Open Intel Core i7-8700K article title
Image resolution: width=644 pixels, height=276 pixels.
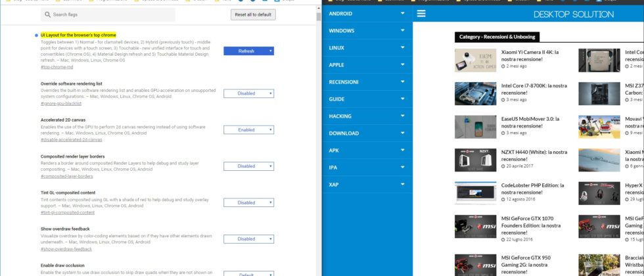tap(534, 89)
